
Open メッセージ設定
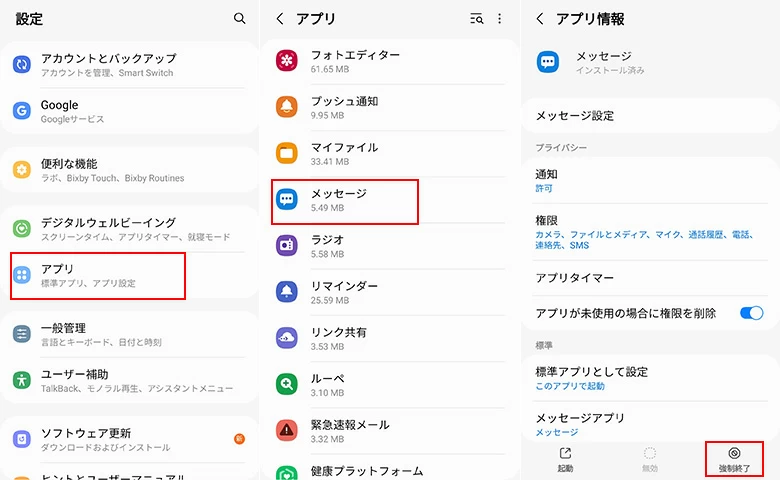point(650,116)
